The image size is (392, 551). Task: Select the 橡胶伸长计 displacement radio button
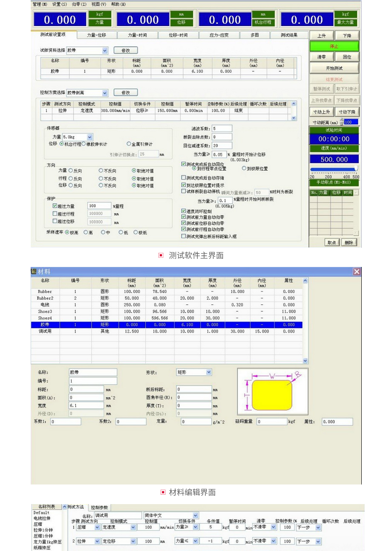tap(84, 144)
